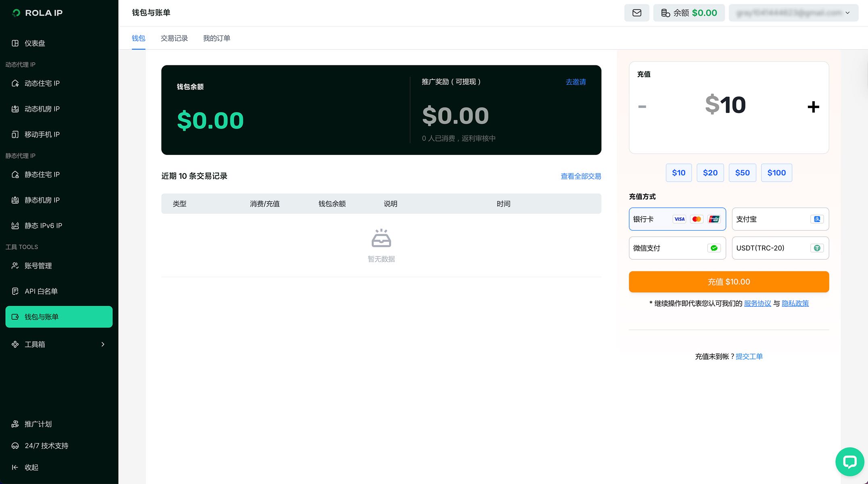Select 银行卡 as the recharge method
The width and height of the screenshot is (868, 484).
tap(677, 219)
